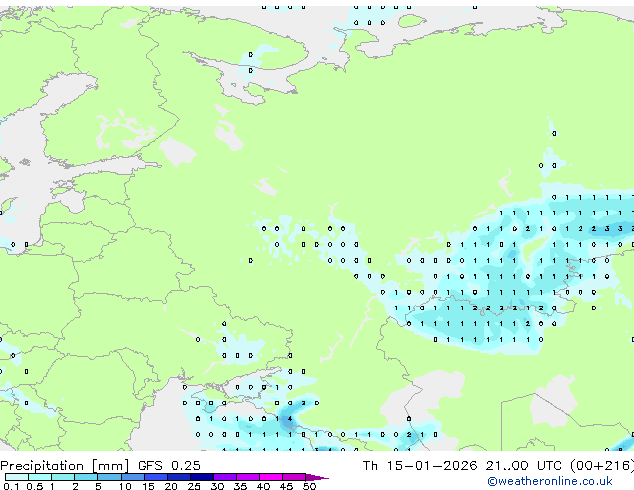Select the "21..00 UTC" time text

pos(524,466)
